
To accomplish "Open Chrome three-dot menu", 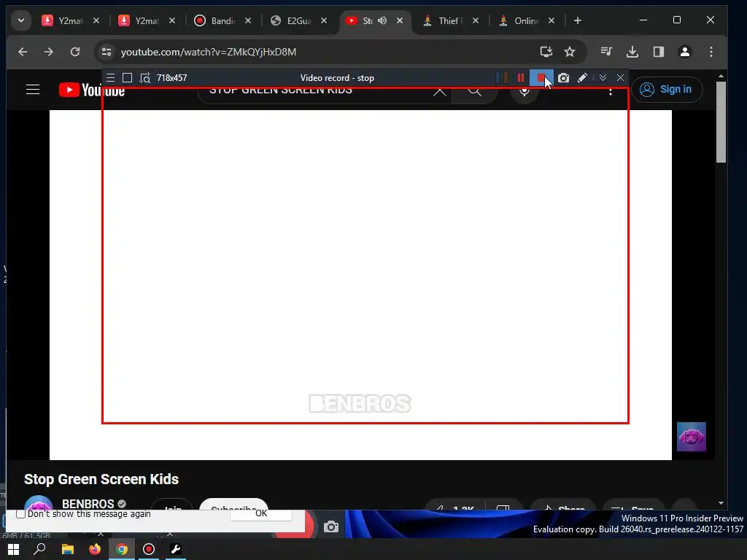I will coord(711,52).
